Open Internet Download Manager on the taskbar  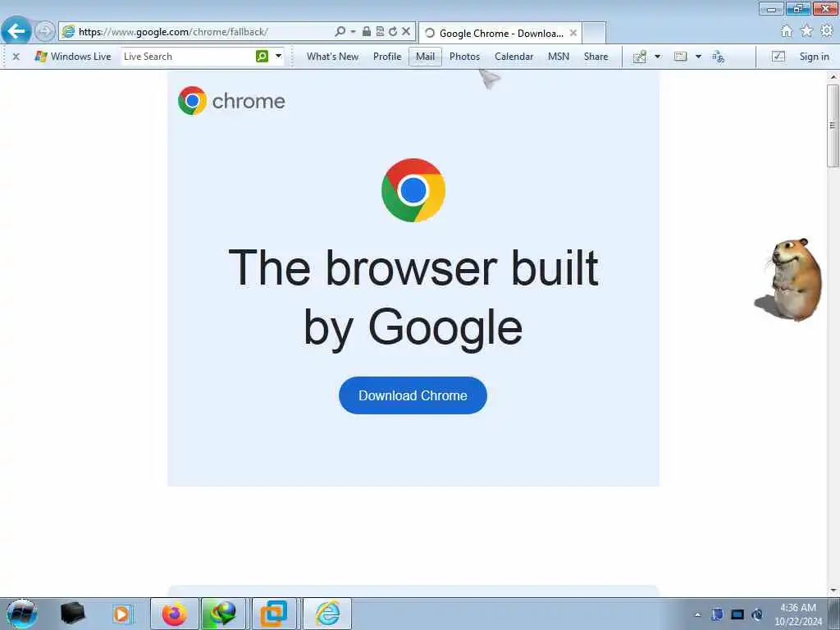223,614
